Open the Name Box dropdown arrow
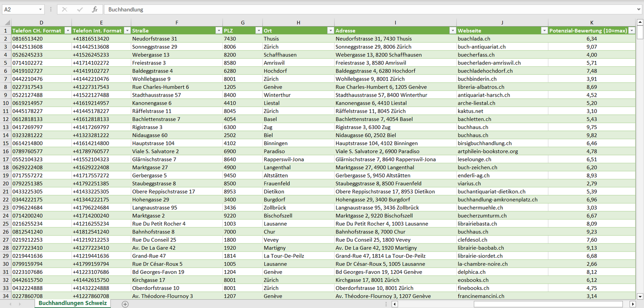 point(40,9)
